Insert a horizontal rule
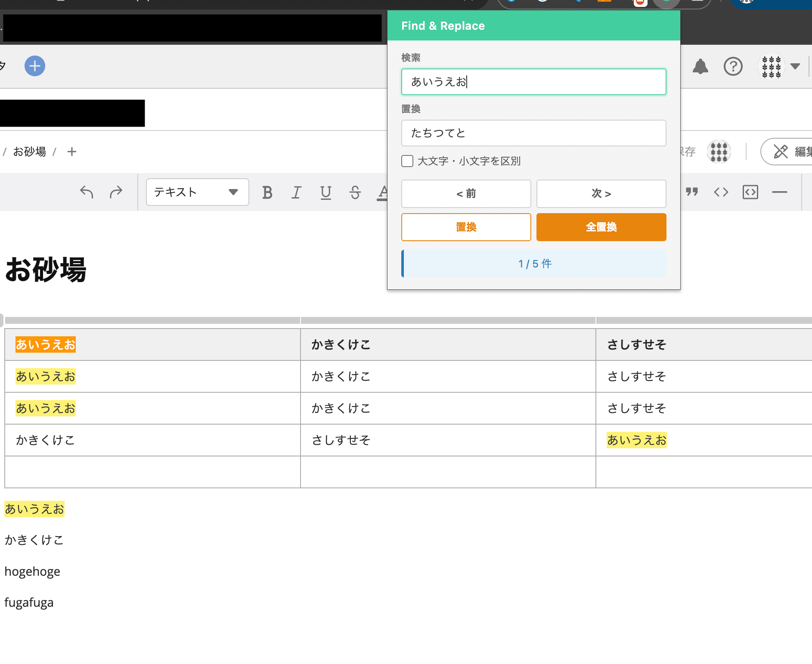812x664 pixels. point(780,192)
